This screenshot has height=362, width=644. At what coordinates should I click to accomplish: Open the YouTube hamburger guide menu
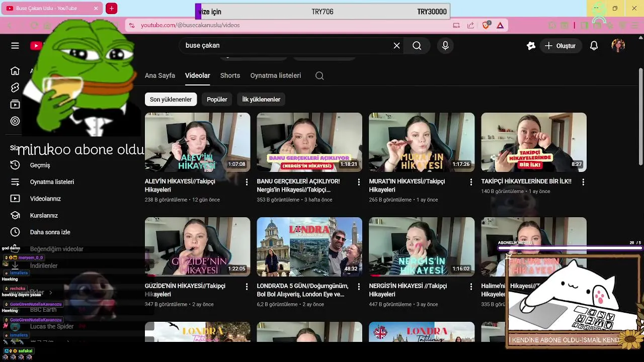coord(15,46)
